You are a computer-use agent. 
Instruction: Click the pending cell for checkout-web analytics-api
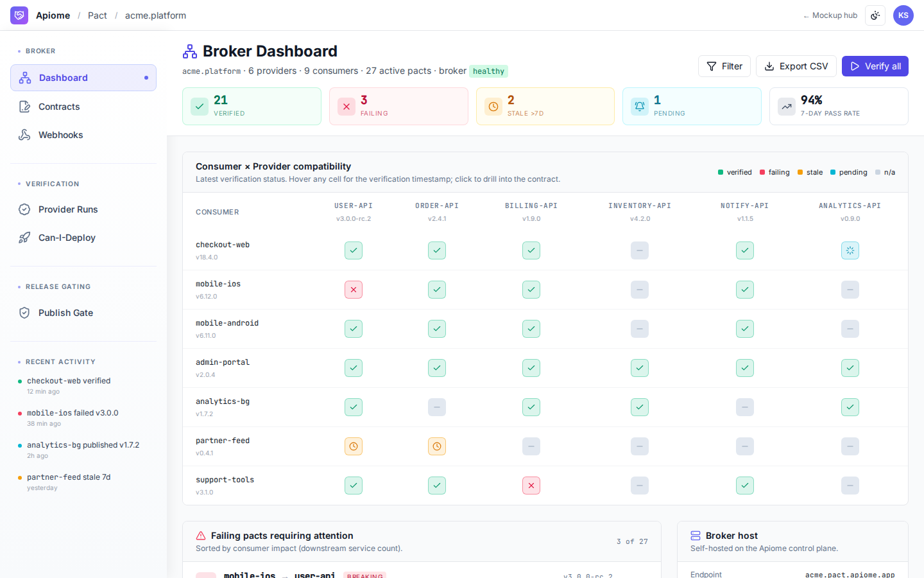tap(850, 250)
